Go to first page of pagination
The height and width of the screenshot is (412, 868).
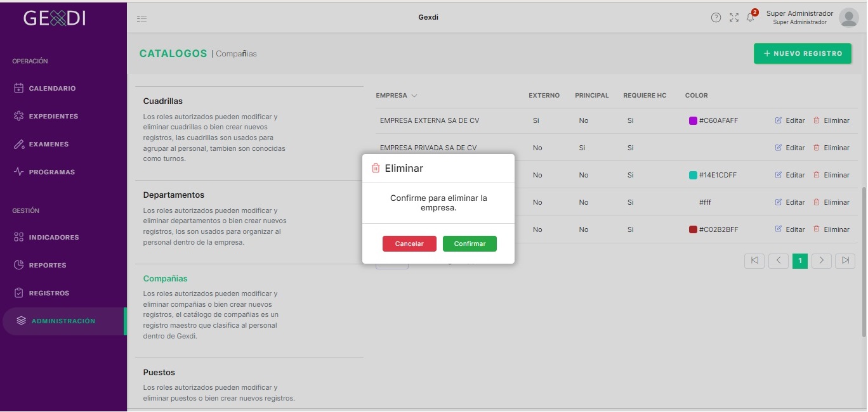[754, 261]
